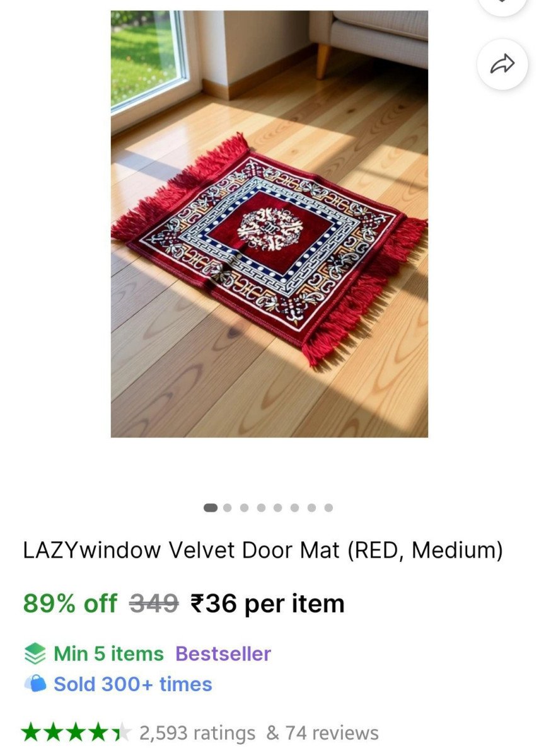Viewport: 539px width, 756px height.
Task: Tap the share arrow icon
Action: pos(502,64)
